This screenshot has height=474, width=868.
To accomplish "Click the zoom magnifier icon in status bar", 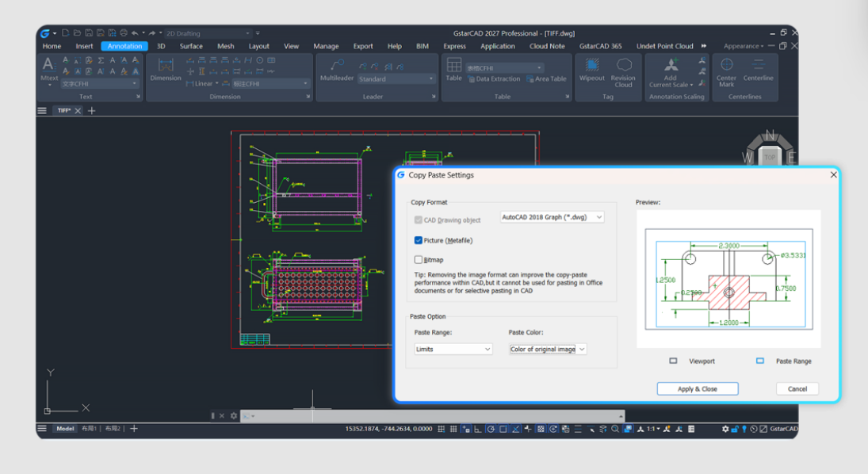I will click(x=615, y=429).
